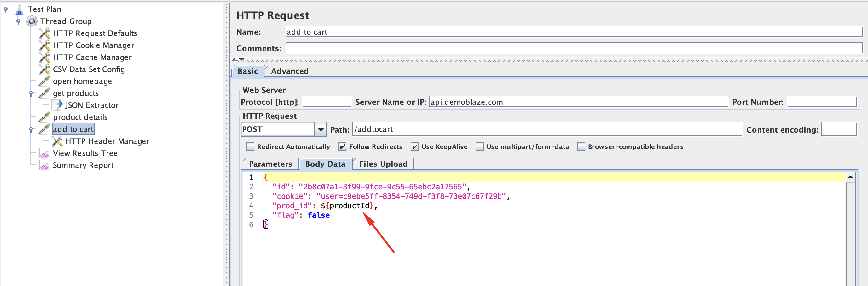The width and height of the screenshot is (868, 286).
Task: Click the get products sampler pipette icon
Action: (x=44, y=93)
